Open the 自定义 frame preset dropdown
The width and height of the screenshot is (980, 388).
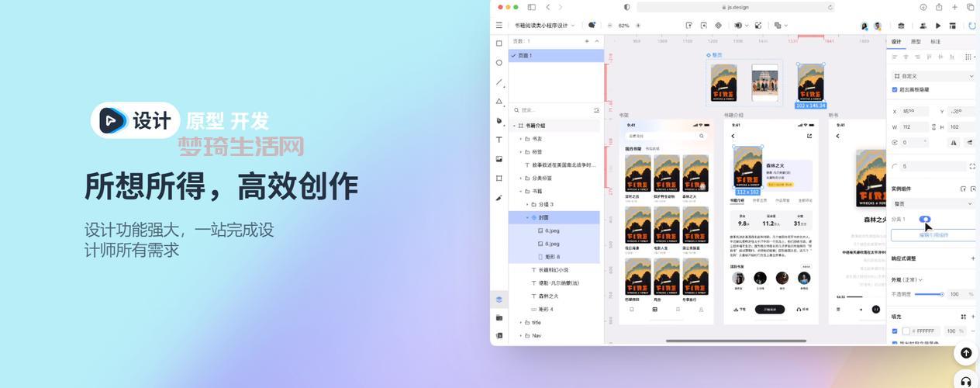pos(933,76)
